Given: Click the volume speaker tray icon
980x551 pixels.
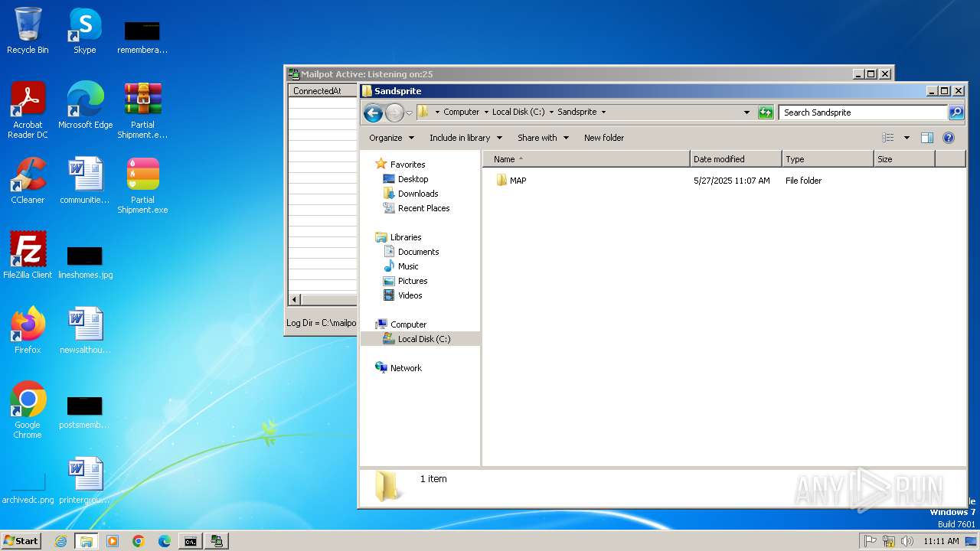Looking at the screenshot, I should [907, 541].
